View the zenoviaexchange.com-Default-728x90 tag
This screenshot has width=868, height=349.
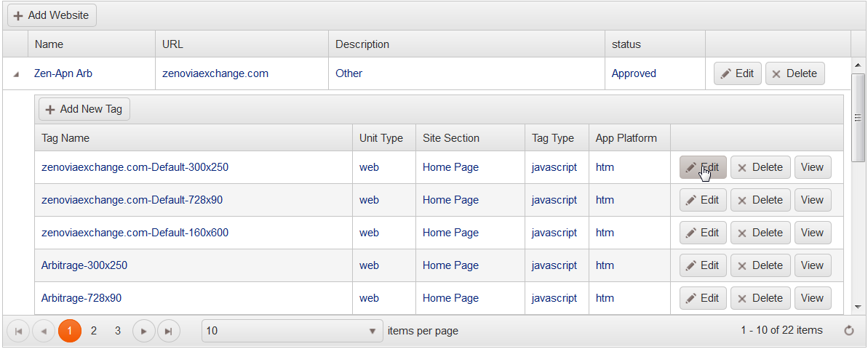812,200
